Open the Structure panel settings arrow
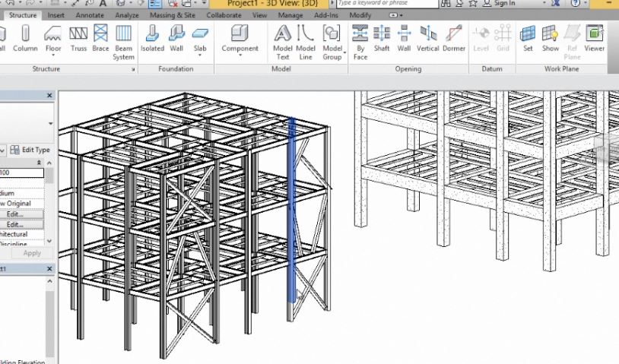619x364 pixels. tap(133, 69)
